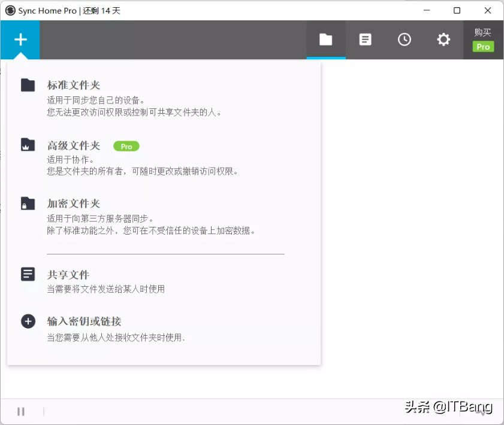Image resolution: width=504 pixels, height=425 pixels.
Task: Pause syncing with the pause button
Action: coord(21,411)
